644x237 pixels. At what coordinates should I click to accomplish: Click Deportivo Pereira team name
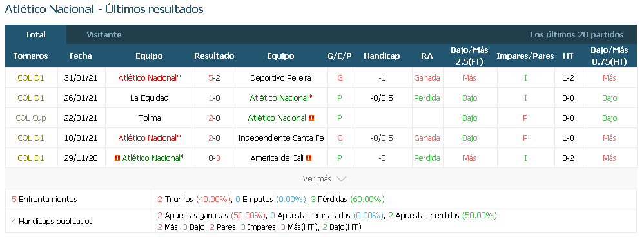tap(280, 77)
